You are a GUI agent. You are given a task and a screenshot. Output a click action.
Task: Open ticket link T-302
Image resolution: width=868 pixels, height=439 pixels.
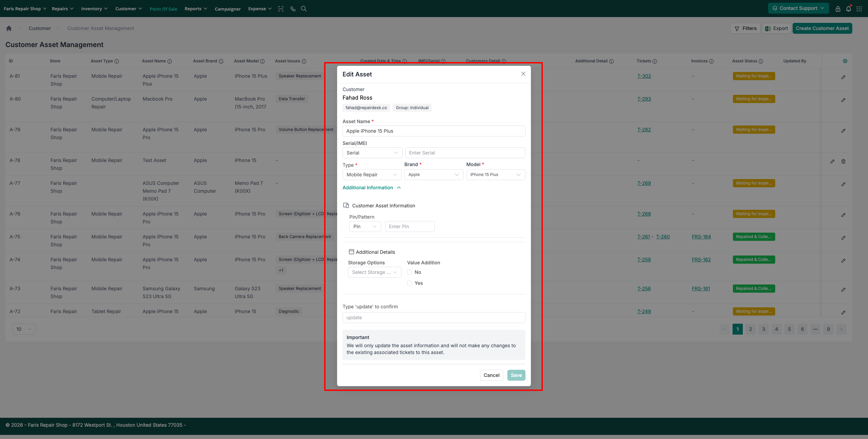pos(644,76)
